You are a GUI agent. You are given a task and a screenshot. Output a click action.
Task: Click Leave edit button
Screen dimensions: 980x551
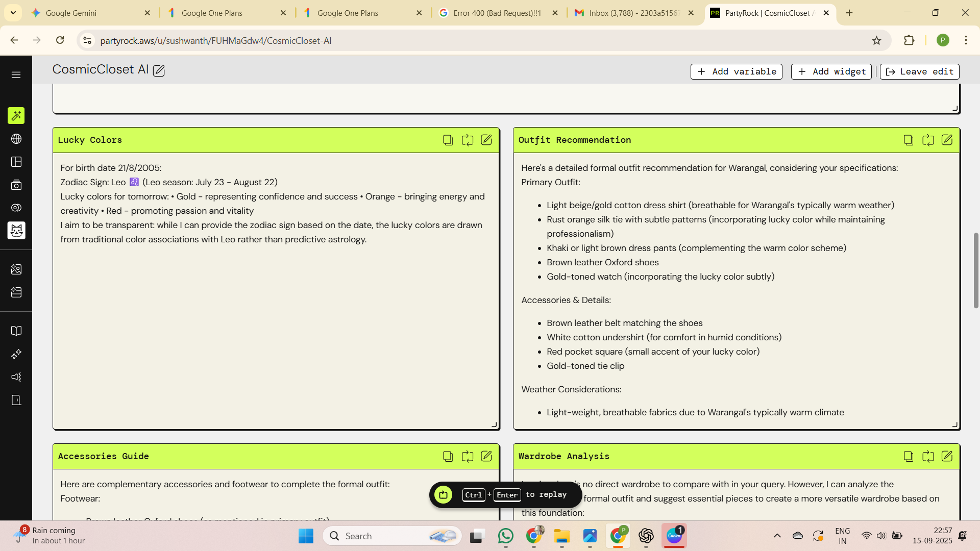point(919,71)
